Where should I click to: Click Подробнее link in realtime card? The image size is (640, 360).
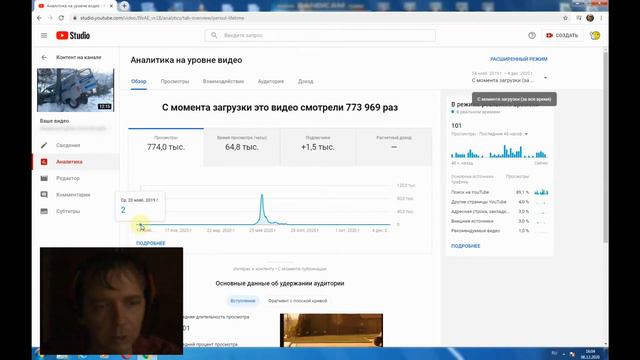(466, 246)
